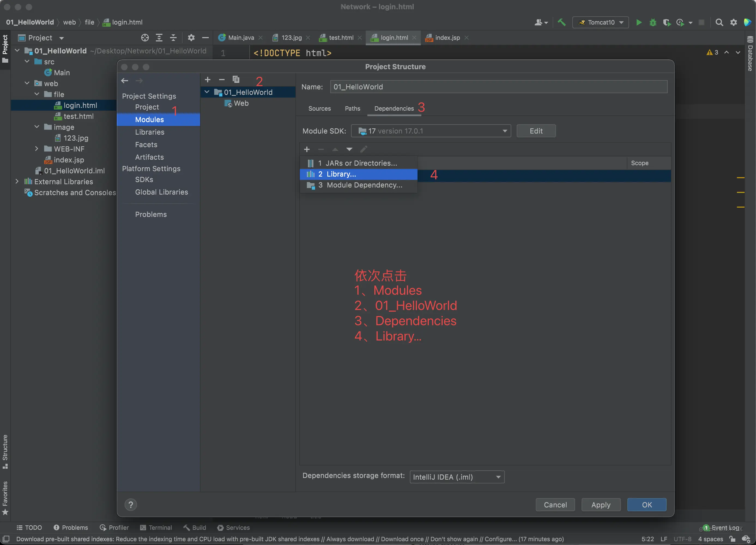Open index.jsp editor tab
756x545 pixels.
coord(447,38)
